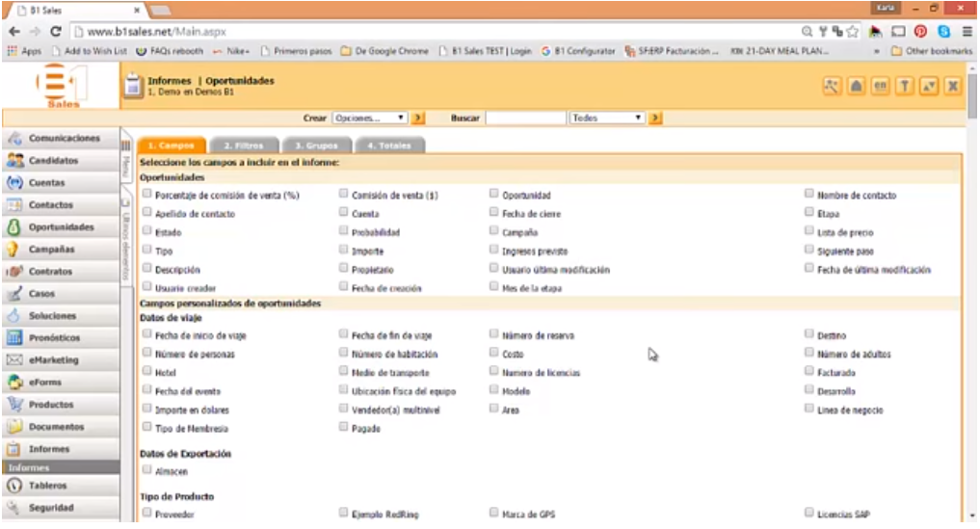Click the Buscar search text field

pyautogui.click(x=525, y=119)
